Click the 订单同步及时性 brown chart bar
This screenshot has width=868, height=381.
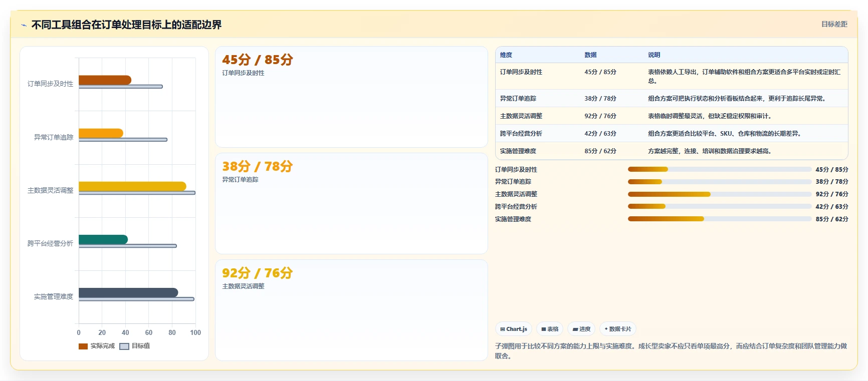tap(105, 80)
